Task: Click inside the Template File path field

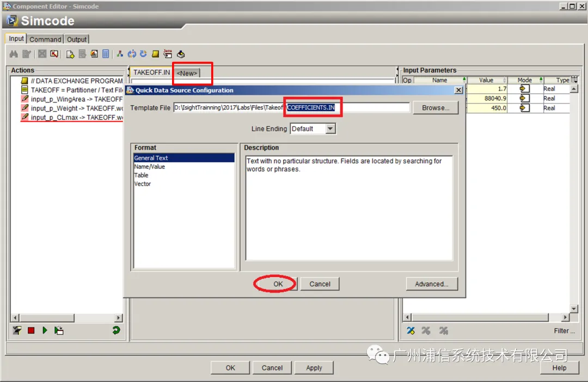Action: [x=291, y=108]
